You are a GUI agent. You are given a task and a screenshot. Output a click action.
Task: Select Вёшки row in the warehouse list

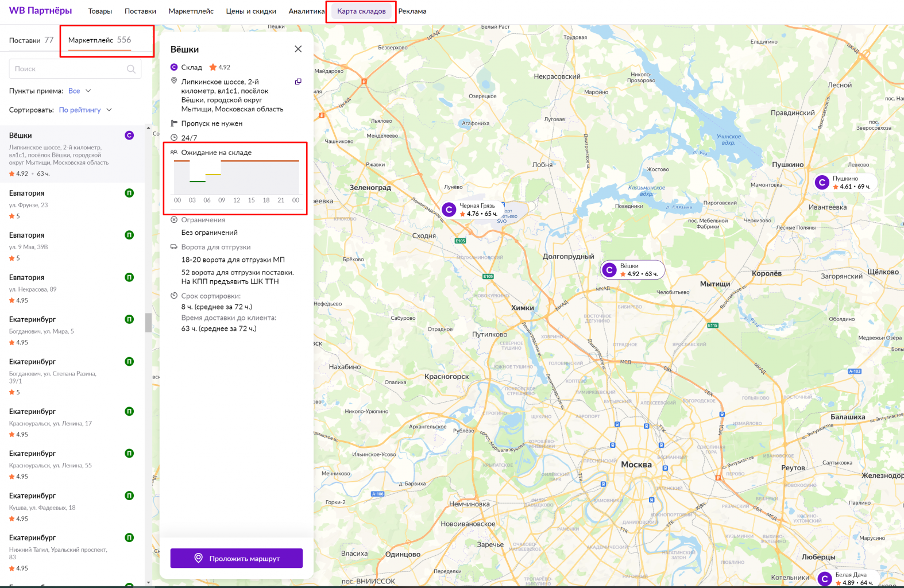click(x=72, y=154)
